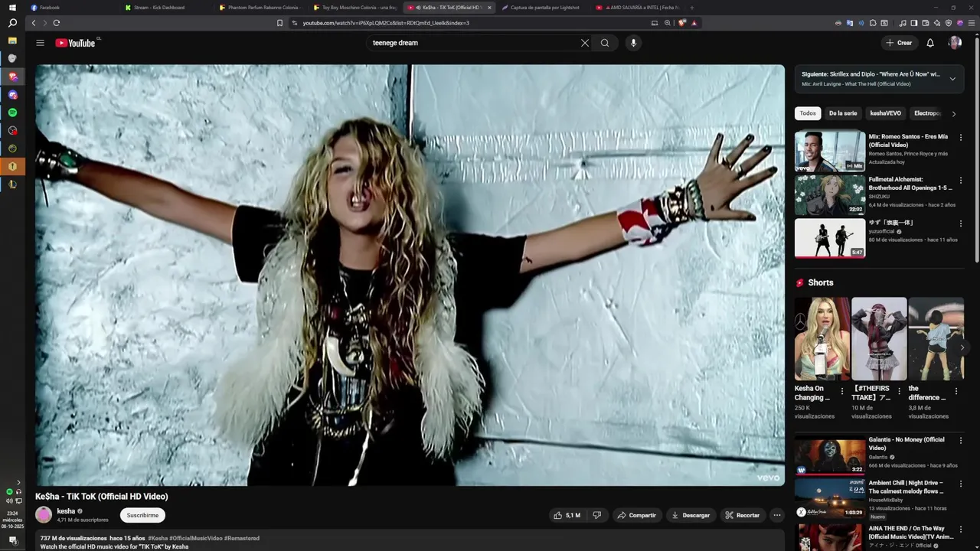Switch to Phantom Parfum Rabanne tab
Screen dimensions: 980x551
tap(263, 8)
